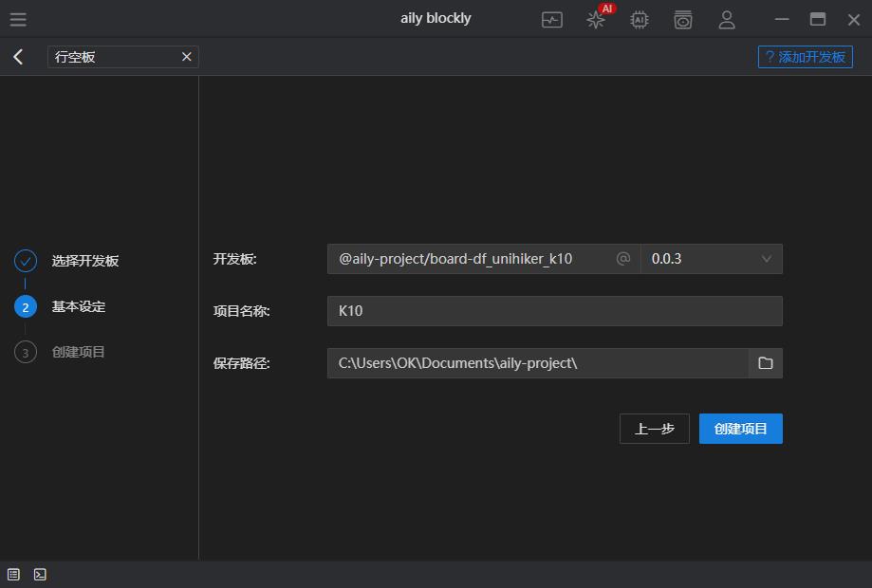Open the serial monitor waveform icon

pos(551,20)
